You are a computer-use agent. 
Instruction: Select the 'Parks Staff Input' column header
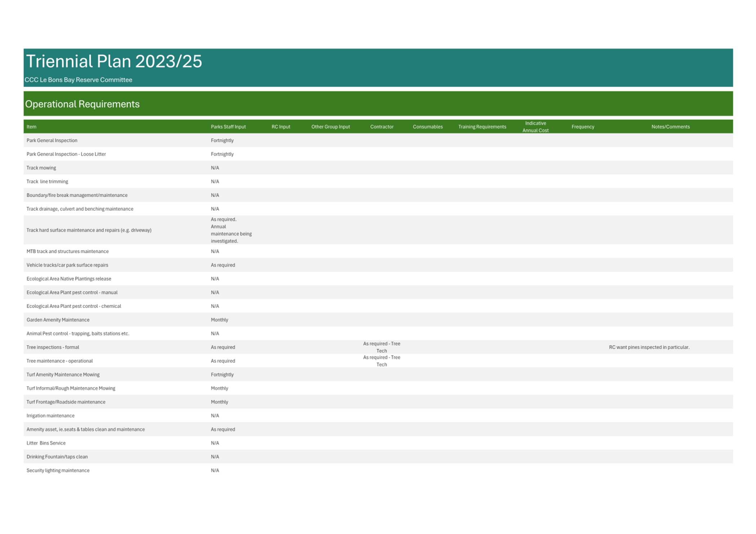point(228,127)
